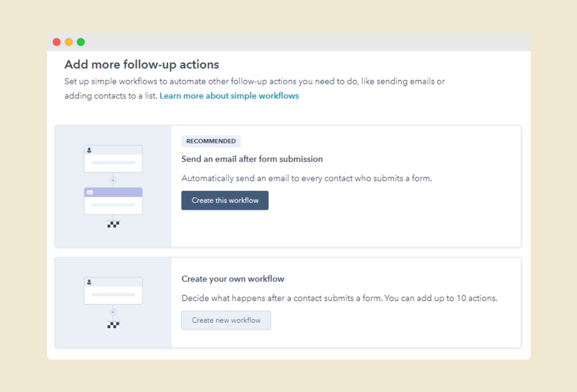Click plus connector in email workflow illustration

pyautogui.click(x=113, y=180)
